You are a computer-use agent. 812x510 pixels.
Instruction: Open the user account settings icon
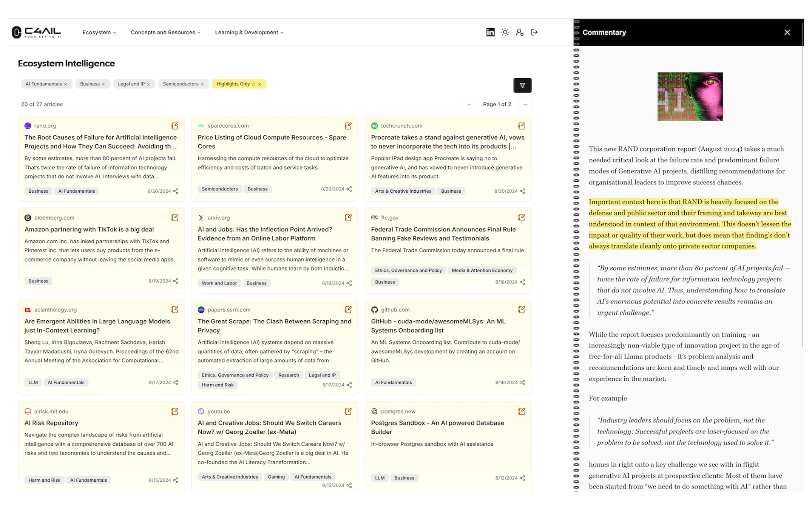[x=520, y=32]
